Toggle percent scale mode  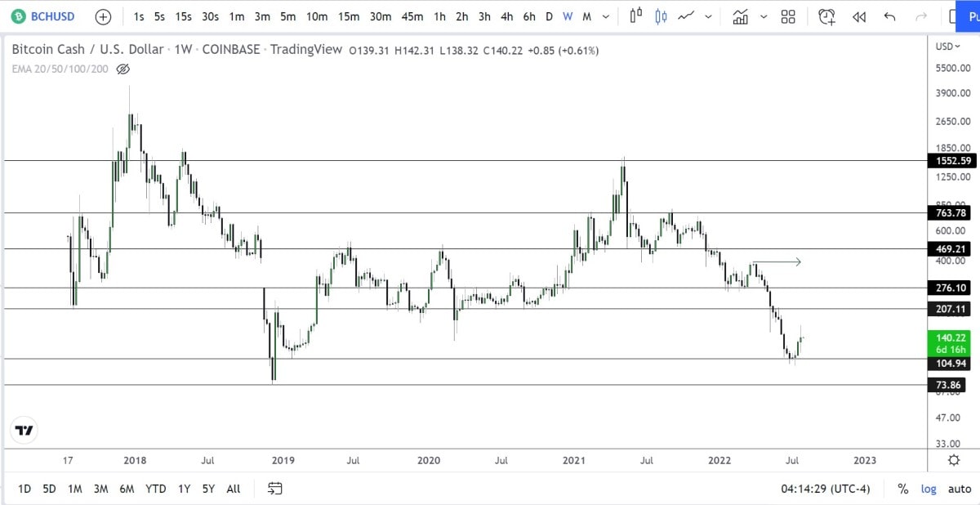[x=903, y=489]
